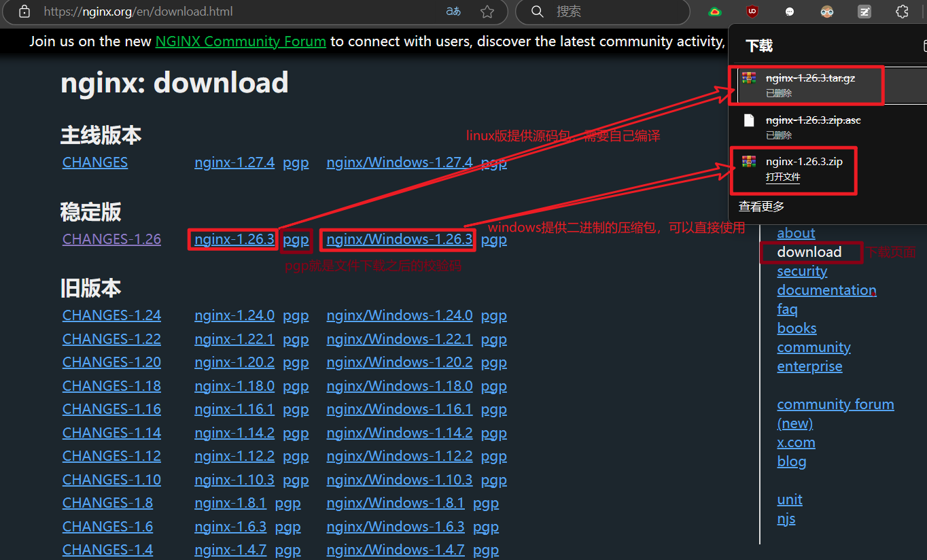Image resolution: width=927 pixels, height=560 pixels.
Task: Select the nginx-1.26.3.zip.asc download entry name
Action: click(x=814, y=120)
